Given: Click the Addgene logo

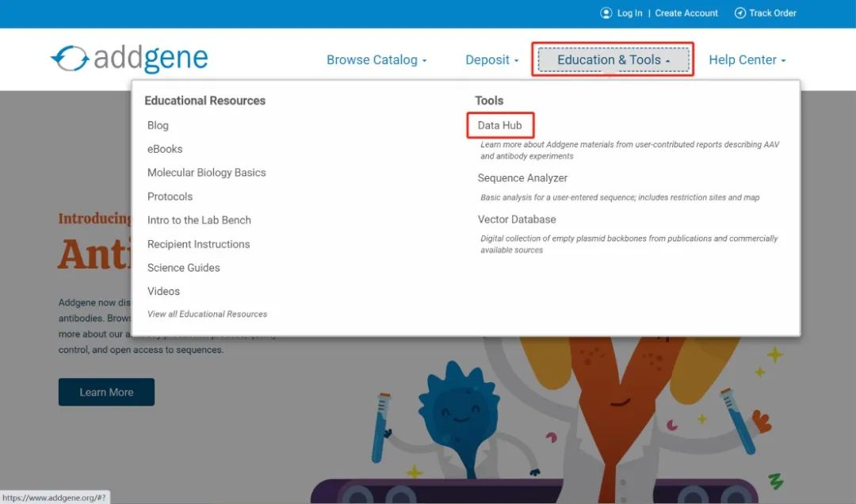Looking at the screenshot, I should (x=129, y=59).
